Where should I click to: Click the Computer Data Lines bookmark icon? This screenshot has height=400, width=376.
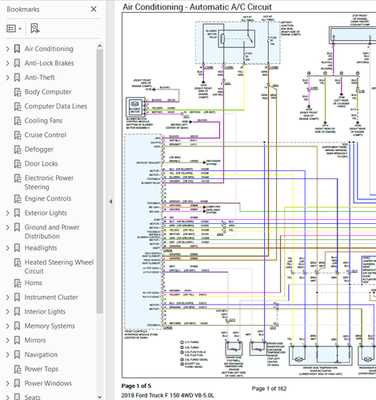pyautogui.click(x=17, y=107)
